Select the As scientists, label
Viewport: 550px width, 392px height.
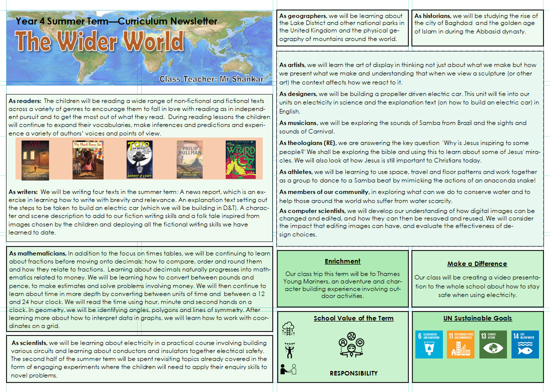pyautogui.click(x=29, y=343)
